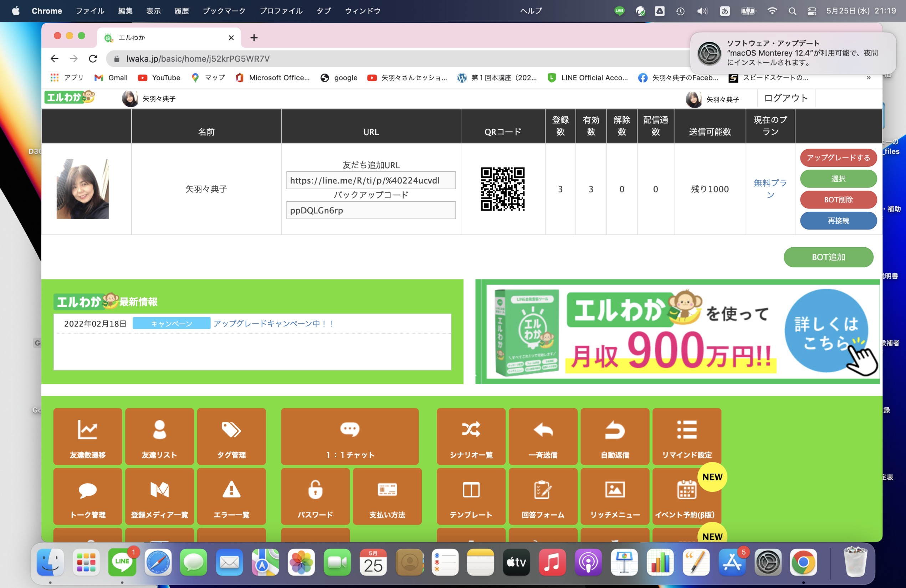906x588 pixels.
Task: Go back with Chrome back arrow
Action: (55, 58)
